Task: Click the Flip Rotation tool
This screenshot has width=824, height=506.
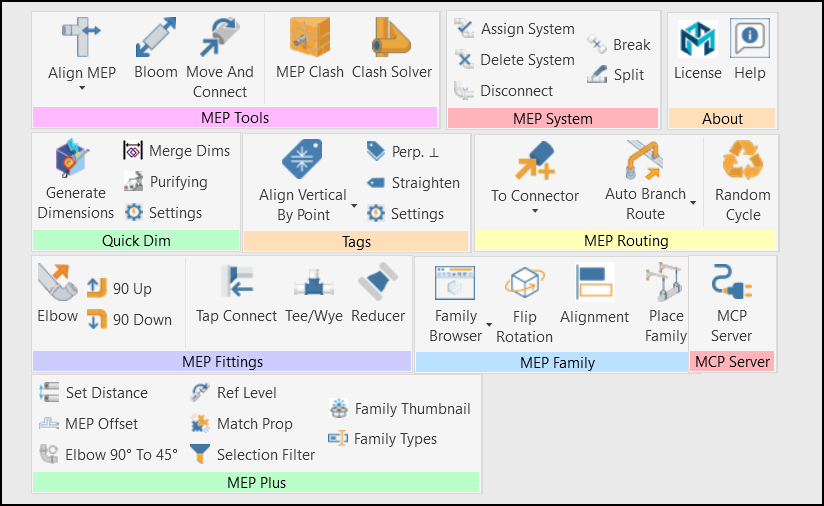Action: pyautogui.click(x=524, y=304)
